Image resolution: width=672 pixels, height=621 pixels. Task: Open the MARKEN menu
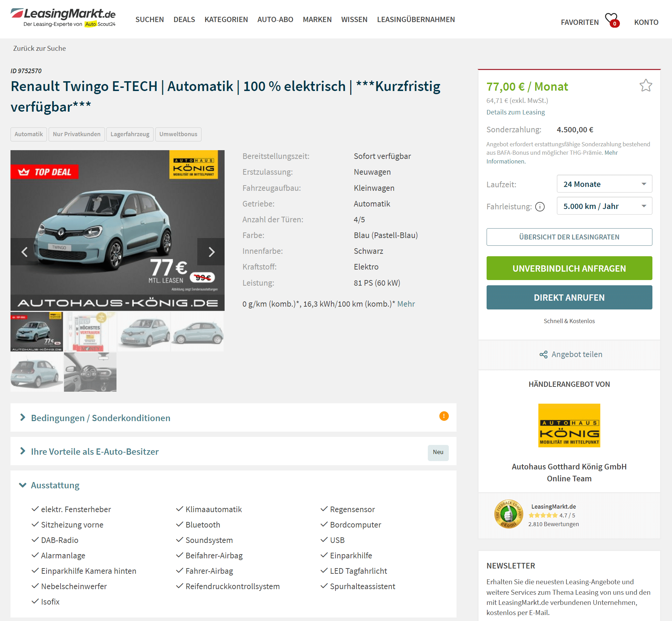coord(317,20)
